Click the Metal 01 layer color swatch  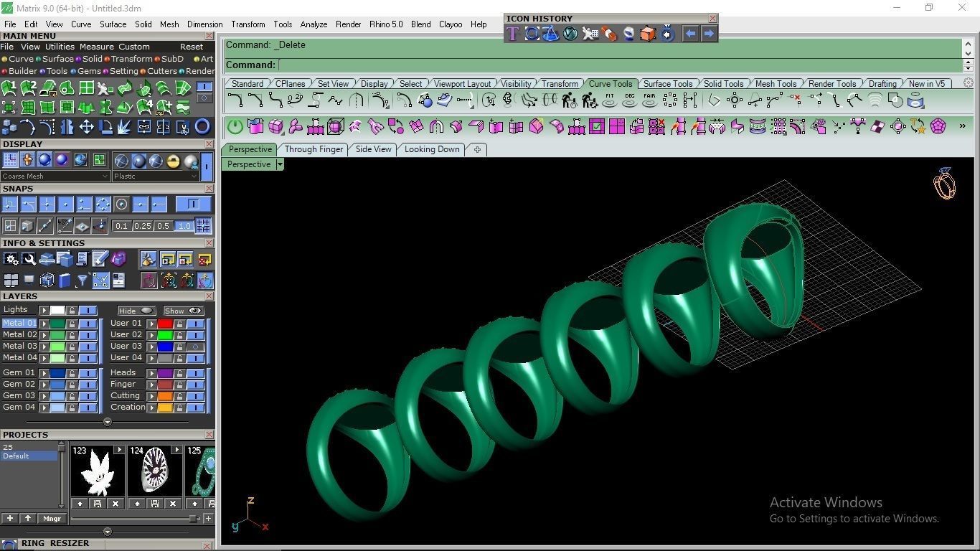pos(57,324)
